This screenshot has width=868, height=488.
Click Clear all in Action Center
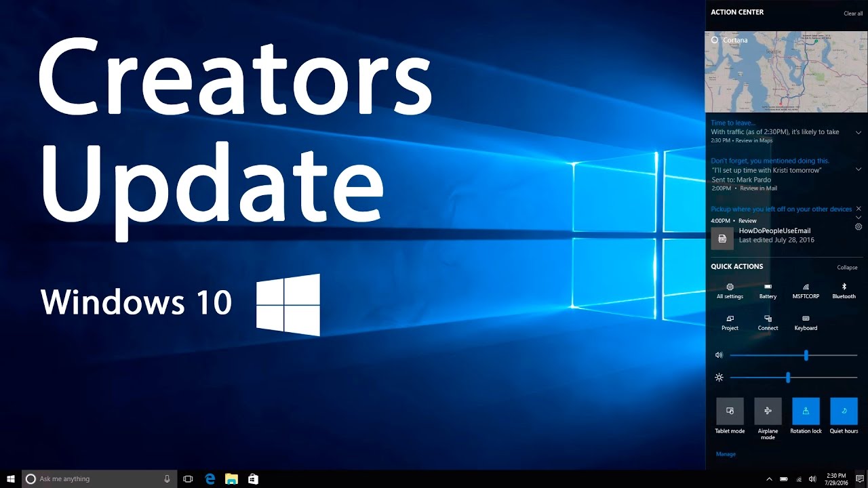[852, 13]
